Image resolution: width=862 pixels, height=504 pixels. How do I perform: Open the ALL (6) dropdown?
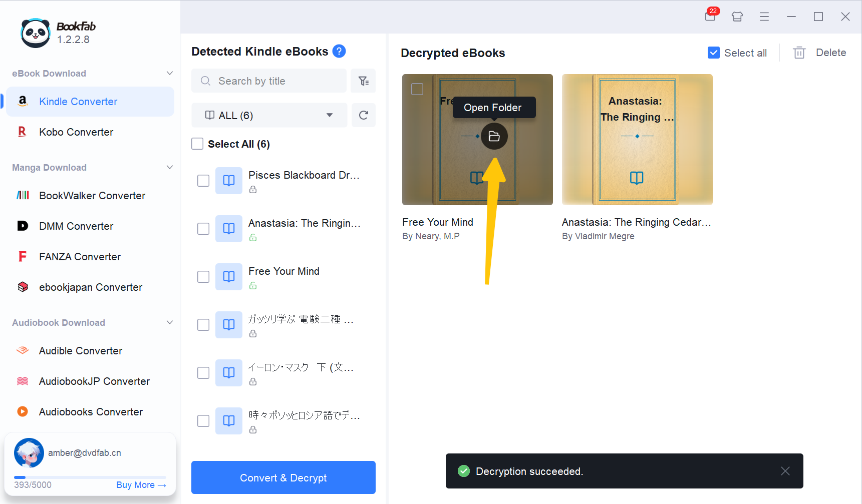pyautogui.click(x=269, y=115)
